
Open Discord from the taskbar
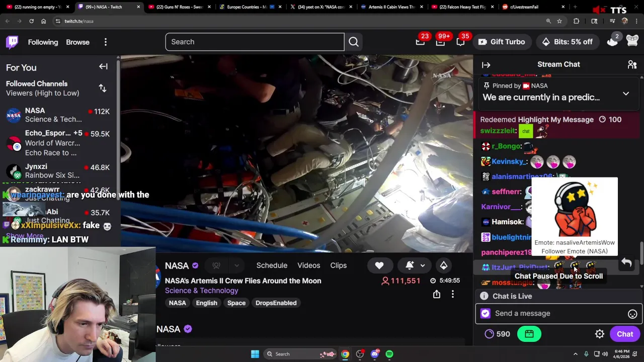pyautogui.click(x=374, y=354)
